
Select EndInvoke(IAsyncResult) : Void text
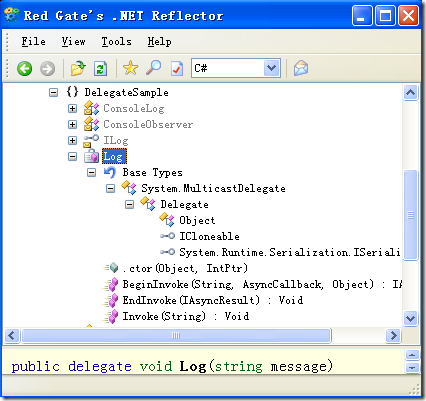tap(213, 300)
